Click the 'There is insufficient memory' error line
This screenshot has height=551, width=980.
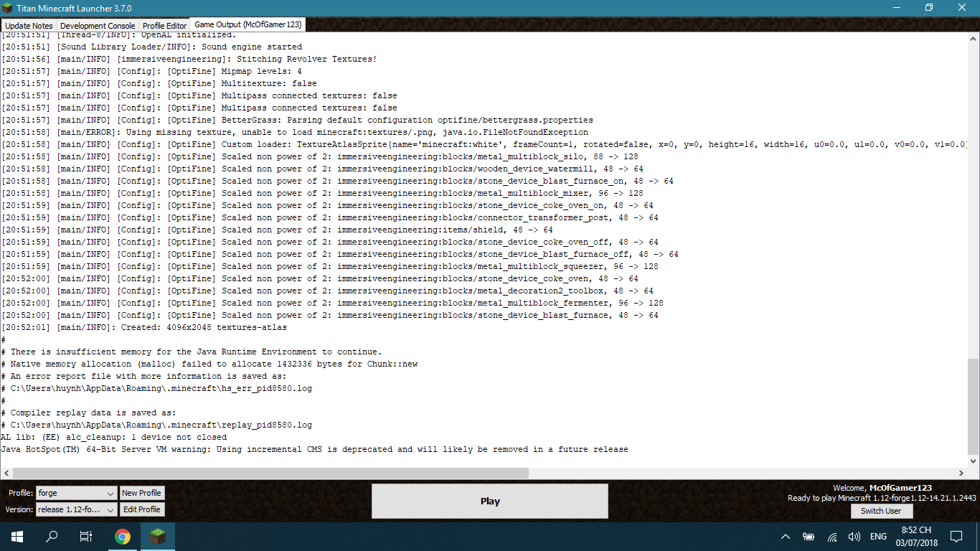pyautogui.click(x=192, y=352)
